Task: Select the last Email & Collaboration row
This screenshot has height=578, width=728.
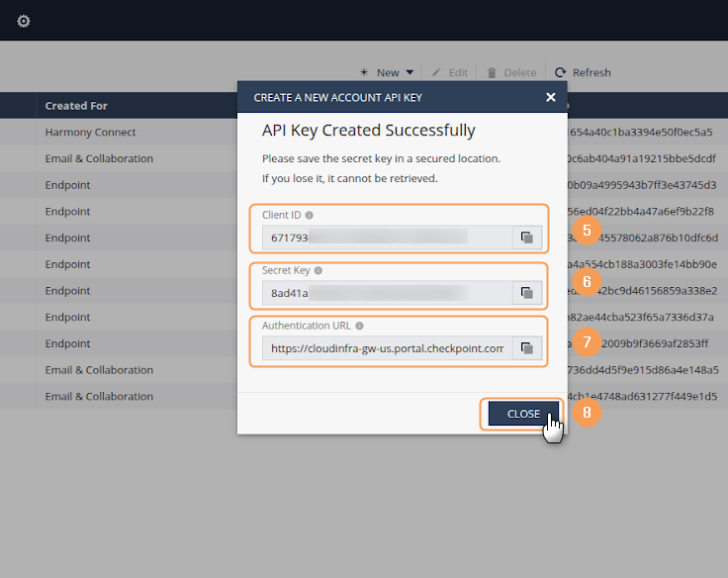Action: pyautogui.click(x=99, y=396)
